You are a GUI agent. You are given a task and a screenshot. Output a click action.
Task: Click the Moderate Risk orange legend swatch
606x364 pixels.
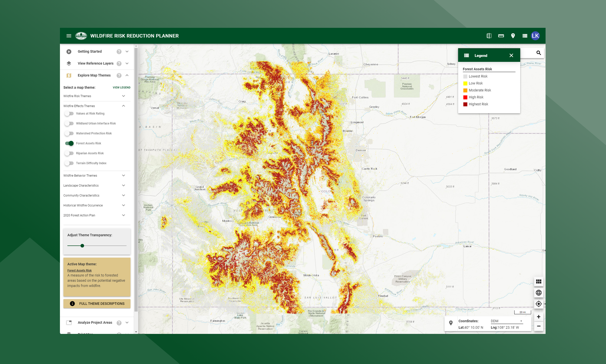coord(465,90)
